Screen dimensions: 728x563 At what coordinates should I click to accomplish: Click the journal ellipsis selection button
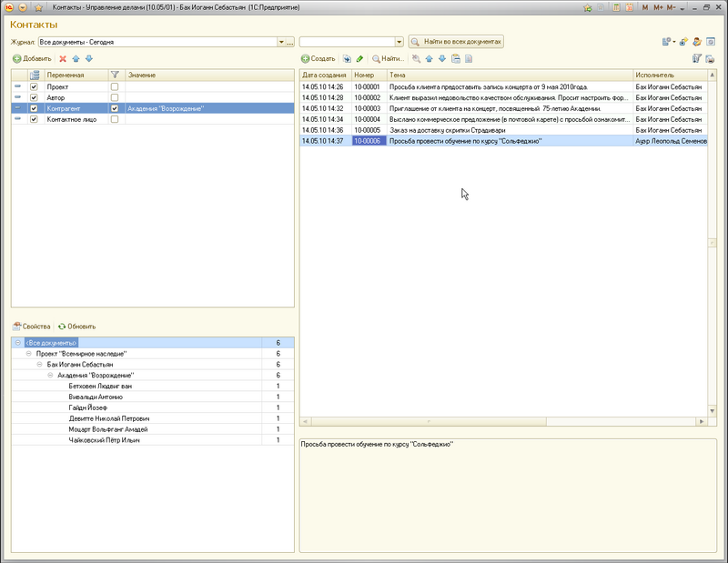pyautogui.click(x=290, y=42)
